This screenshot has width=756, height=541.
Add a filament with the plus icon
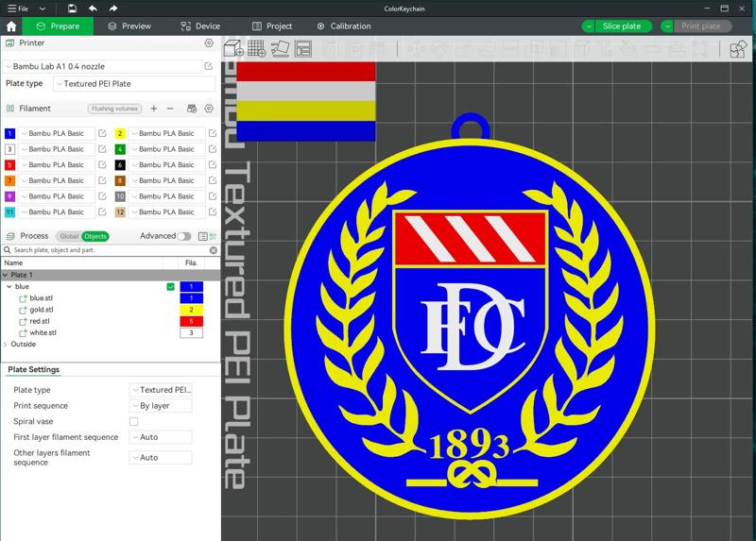click(x=154, y=109)
